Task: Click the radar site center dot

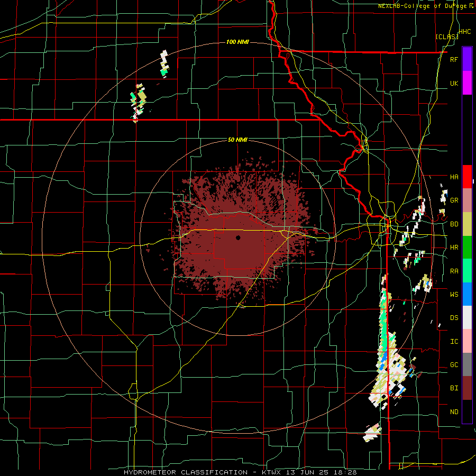Action: tap(238, 237)
